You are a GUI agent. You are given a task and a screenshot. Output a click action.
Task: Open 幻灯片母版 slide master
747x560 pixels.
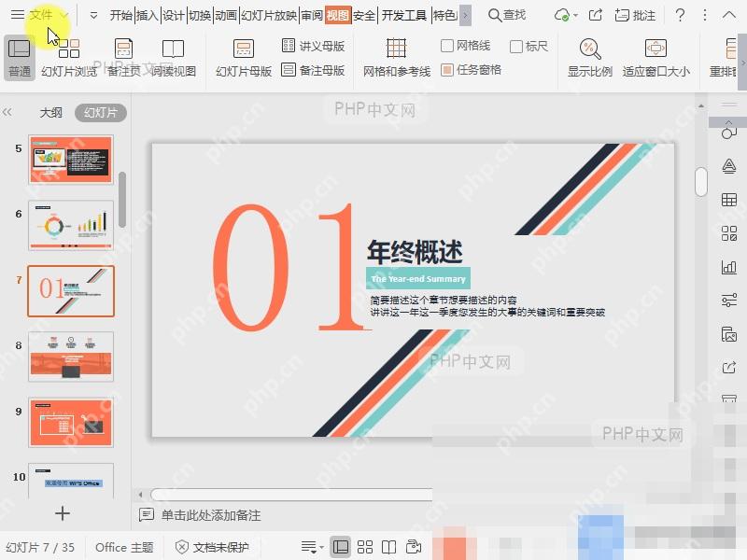coord(244,58)
